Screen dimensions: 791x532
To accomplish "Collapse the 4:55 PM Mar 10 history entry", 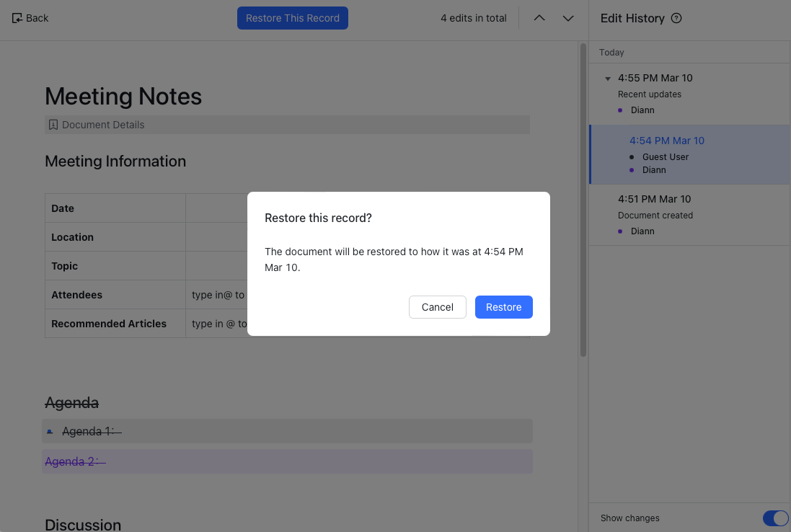I will click(x=608, y=79).
